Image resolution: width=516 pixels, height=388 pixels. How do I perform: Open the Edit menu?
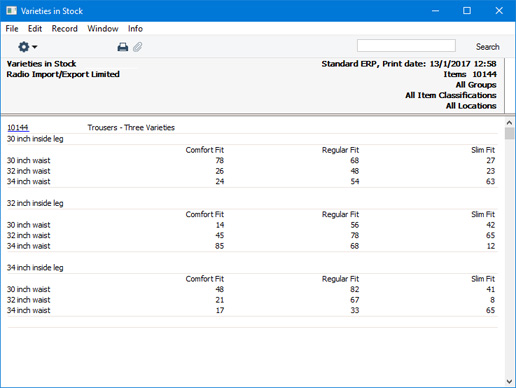35,29
